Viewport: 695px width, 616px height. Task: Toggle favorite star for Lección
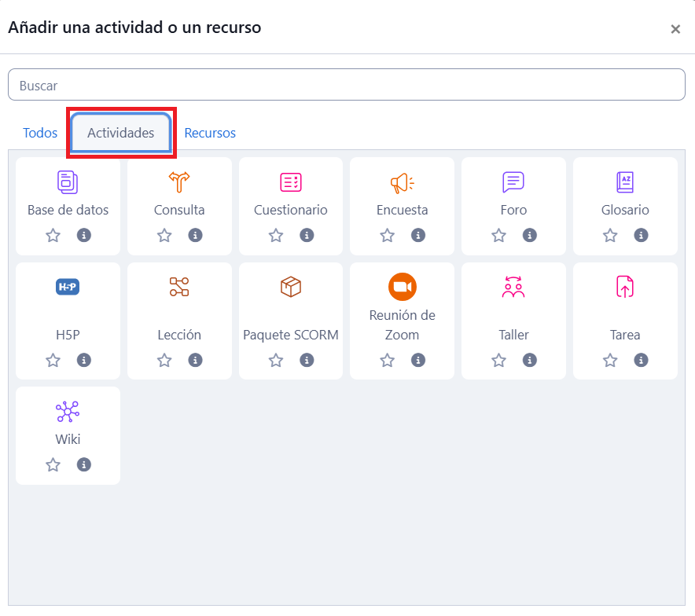(x=164, y=360)
